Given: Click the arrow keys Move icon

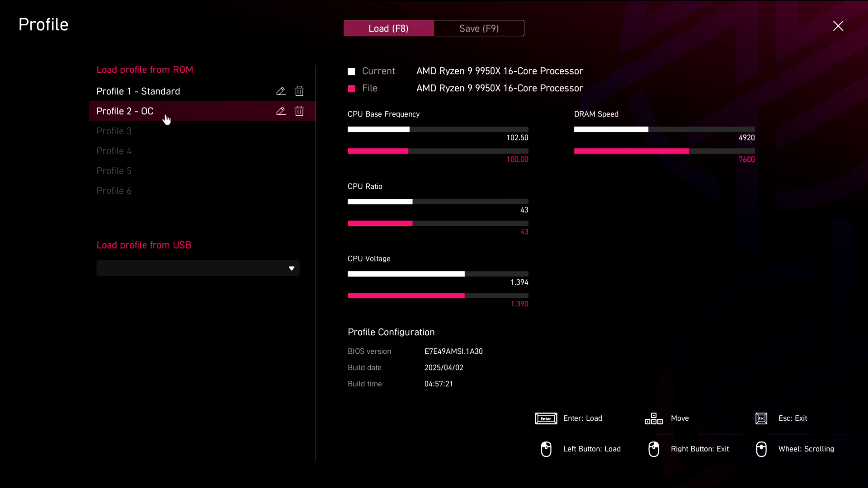Looking at the screenshot, I should [x=654, y=418].
